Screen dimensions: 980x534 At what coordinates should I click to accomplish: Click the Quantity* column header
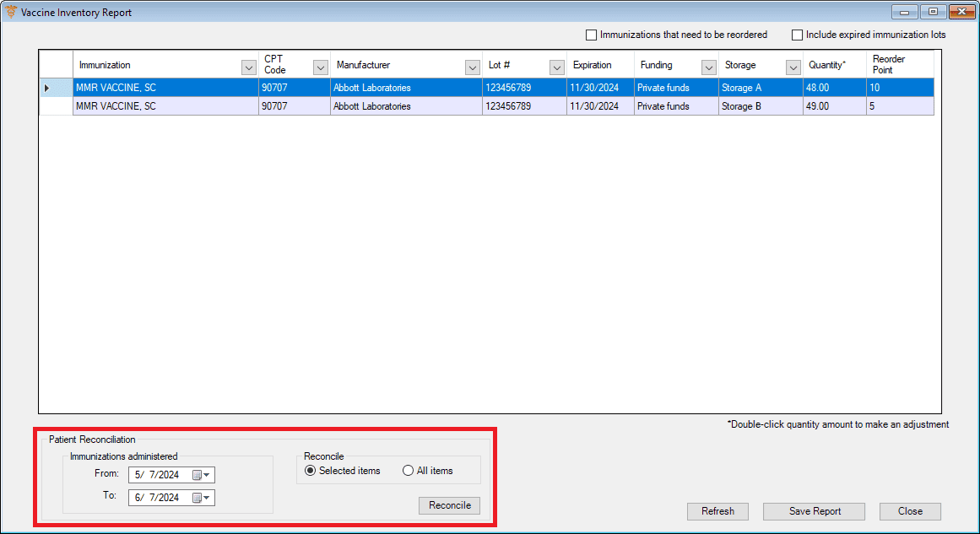834,65
